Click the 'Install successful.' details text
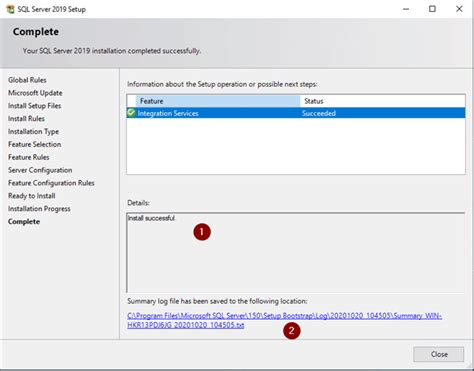The image size is (474, 371). pos(152,218)
